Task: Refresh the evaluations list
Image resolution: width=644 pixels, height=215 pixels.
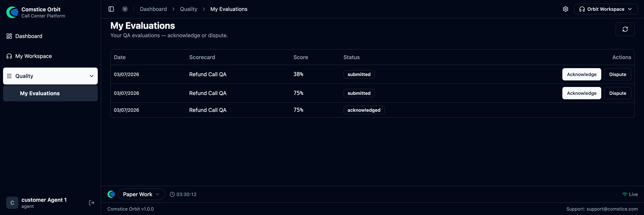Action: [x=625, y=29]
